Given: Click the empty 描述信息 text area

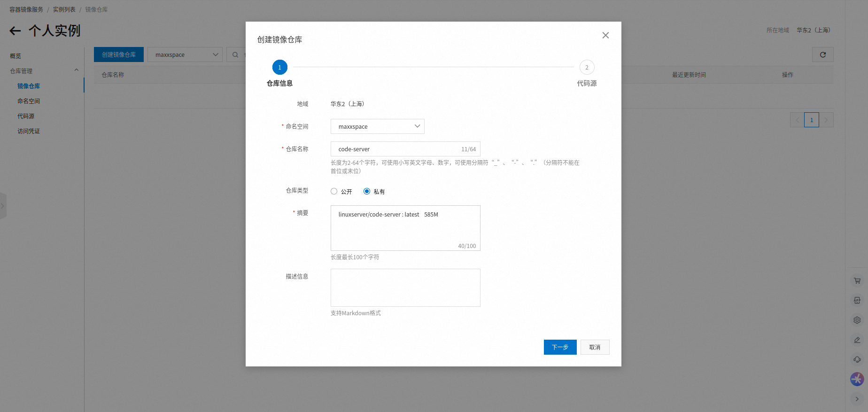Looking at the screenshot, I should (405, 288).
